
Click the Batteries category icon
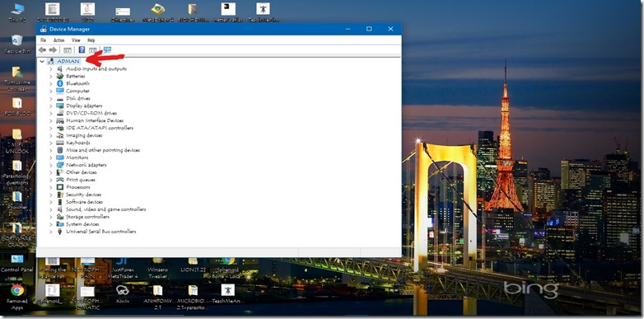pyautogui.click(x=60, y=76)
